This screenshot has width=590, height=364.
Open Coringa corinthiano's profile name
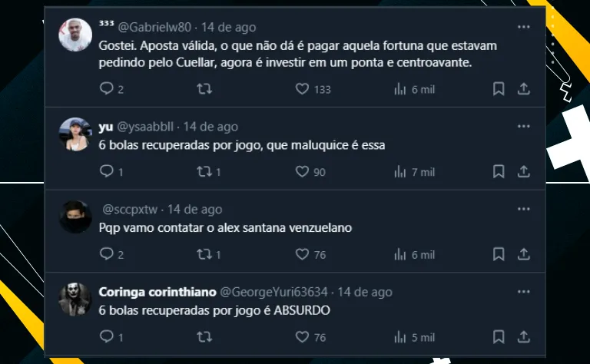tap(157, 292)
